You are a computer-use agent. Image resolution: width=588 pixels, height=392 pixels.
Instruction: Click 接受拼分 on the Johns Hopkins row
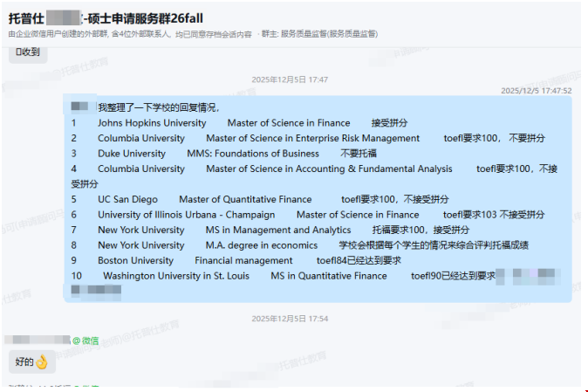click(x=389, y=123)
